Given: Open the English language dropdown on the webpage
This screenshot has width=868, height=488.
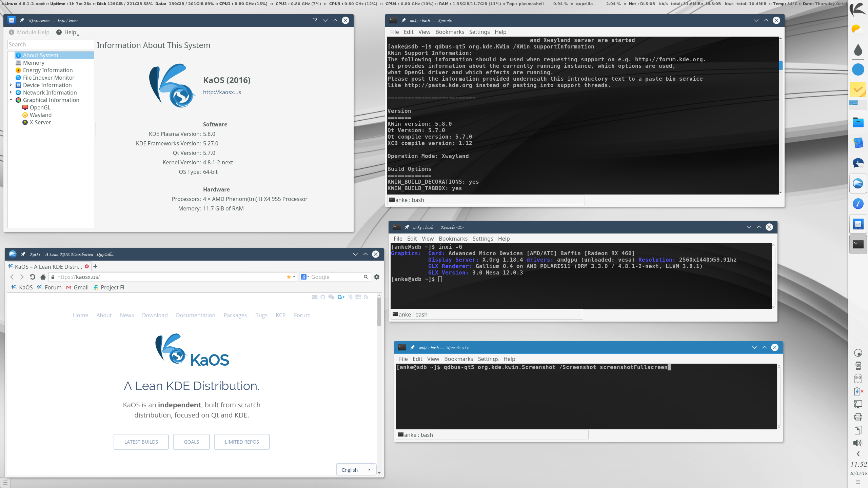Looking at the screenshot, I should click(356, 470).
